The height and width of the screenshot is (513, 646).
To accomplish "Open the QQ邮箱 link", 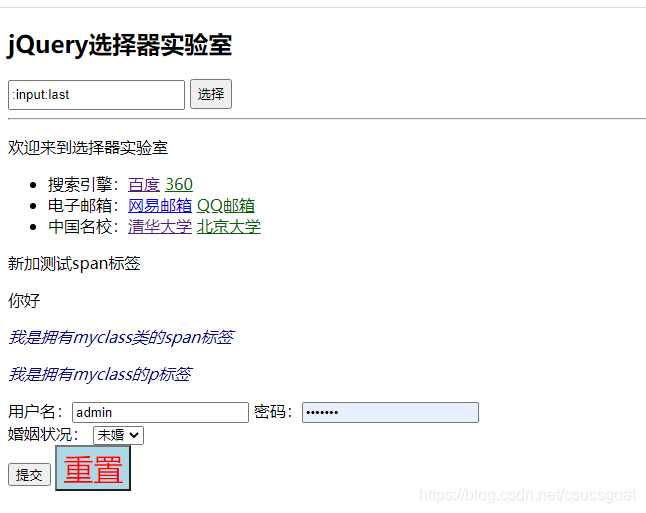I will click(226, 205).
